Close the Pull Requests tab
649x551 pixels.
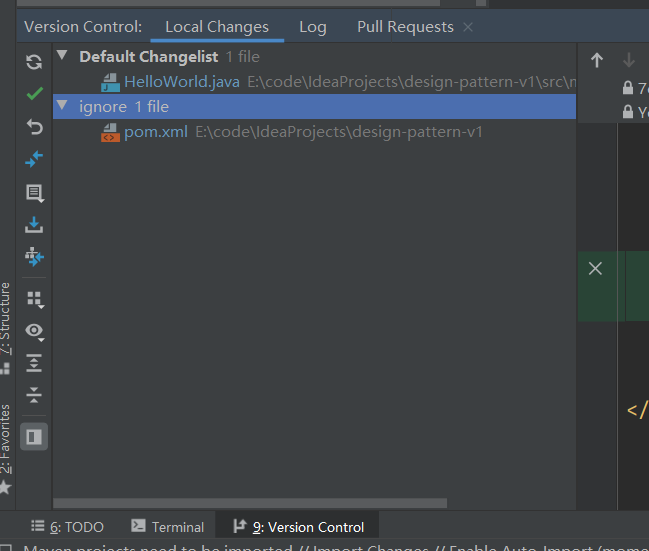[468, 27]
